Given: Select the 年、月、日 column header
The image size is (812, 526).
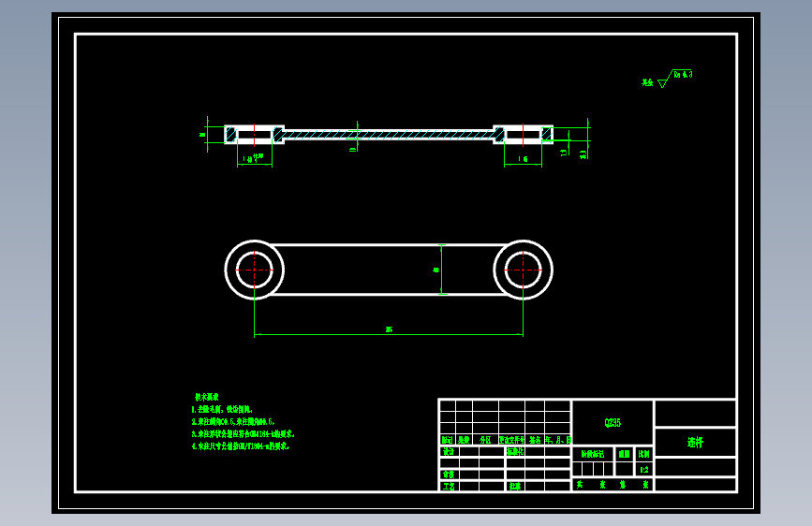Looking at the screenshot, I should (x=558, y=440).
